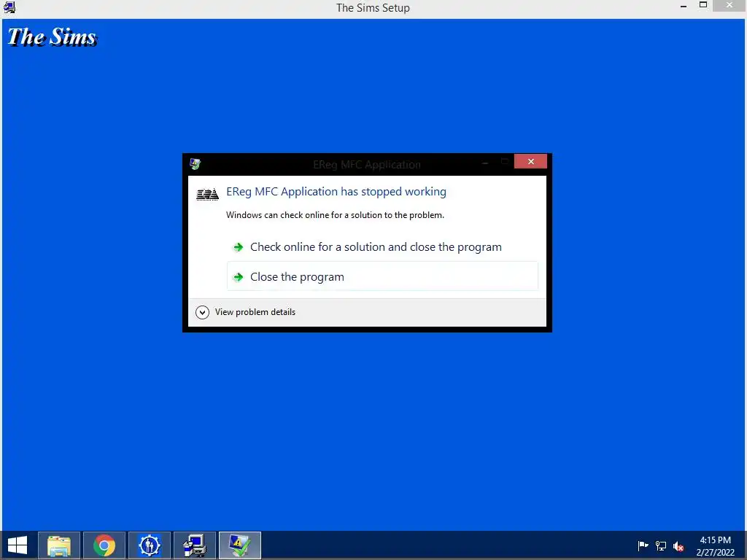Screen dimensions: 747x560
Task: Check online for a solution and close the program
Action: [x=382, y=246]
